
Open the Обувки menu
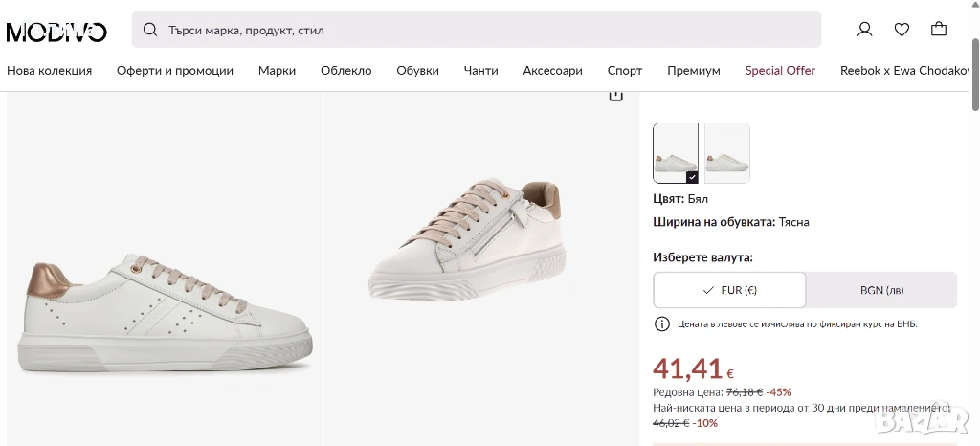[417, 71]
